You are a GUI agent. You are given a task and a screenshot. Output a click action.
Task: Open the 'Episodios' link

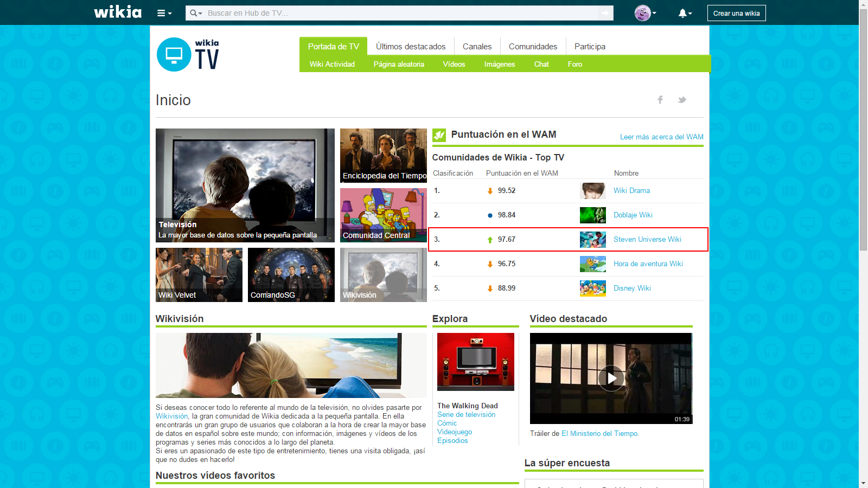[x=452, y=441]
